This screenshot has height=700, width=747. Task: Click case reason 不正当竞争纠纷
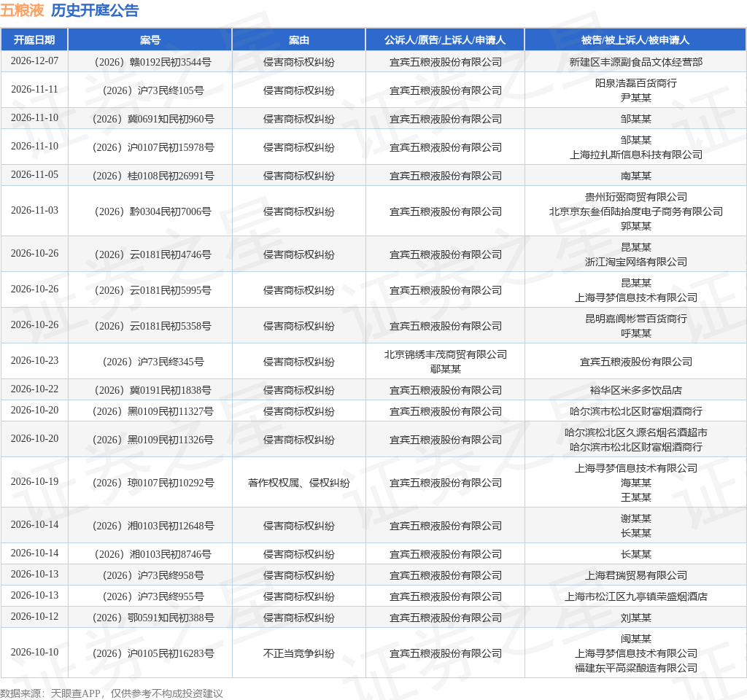298,653
